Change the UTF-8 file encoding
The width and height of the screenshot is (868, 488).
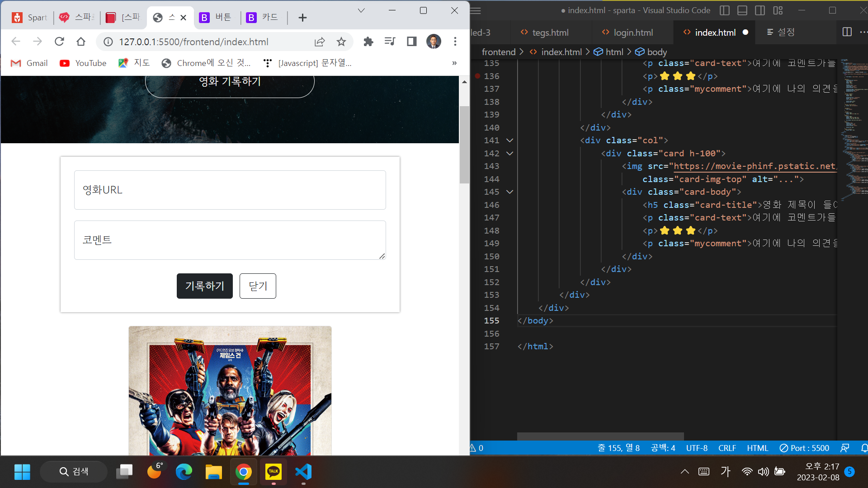697,448
